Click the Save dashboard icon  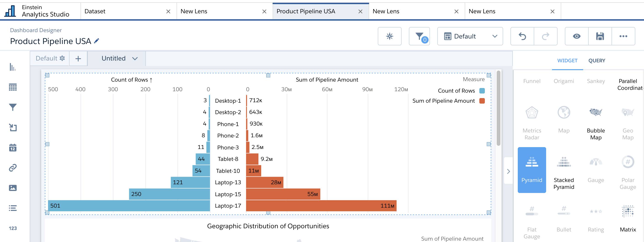point(600,36)
